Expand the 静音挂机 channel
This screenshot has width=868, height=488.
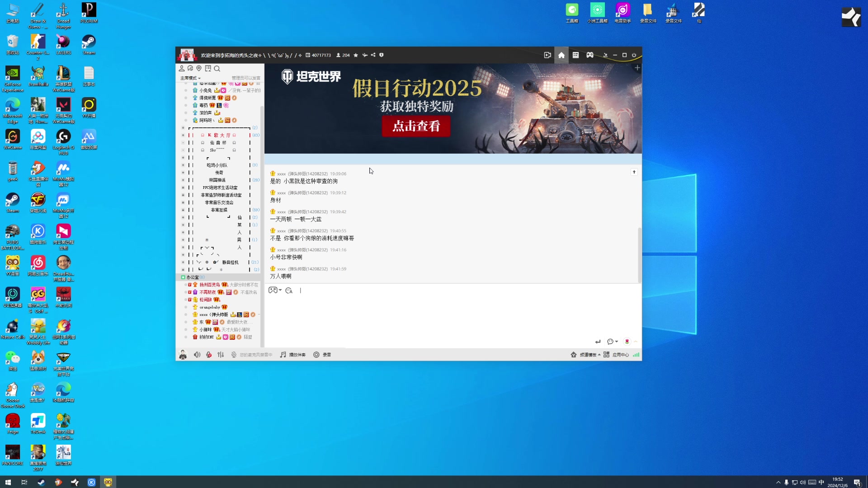coord(183,262)
